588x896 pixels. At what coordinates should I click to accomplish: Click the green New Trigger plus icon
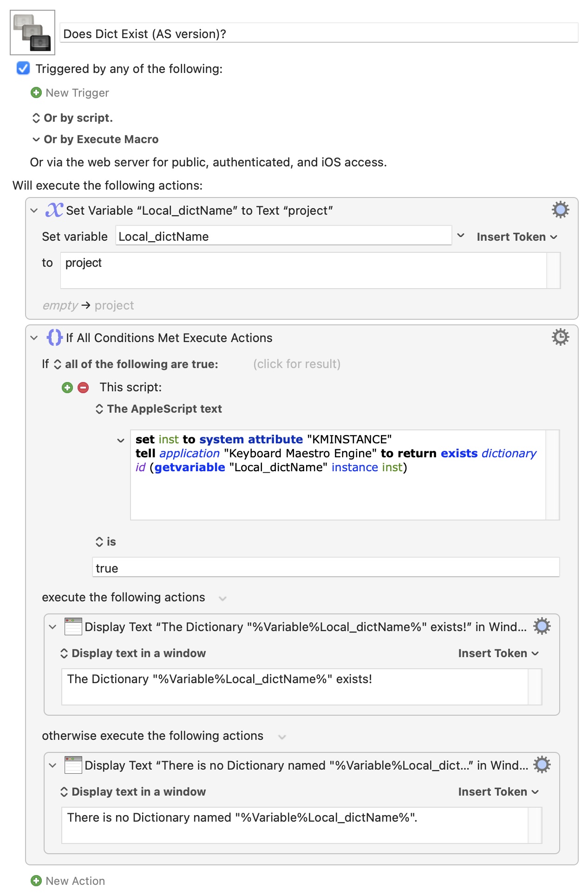pyautogui.click(x=36, y=93)
